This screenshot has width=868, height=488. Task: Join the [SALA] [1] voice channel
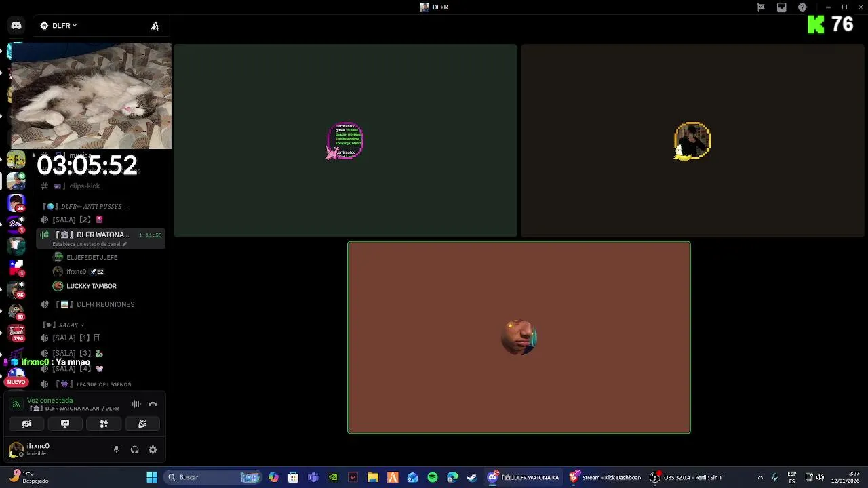pos(100,338)
